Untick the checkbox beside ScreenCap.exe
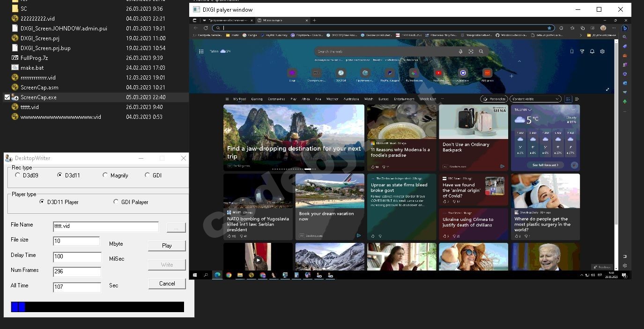Image resolution: width=644 pixels, height=329 pixels. click(7, 97)
